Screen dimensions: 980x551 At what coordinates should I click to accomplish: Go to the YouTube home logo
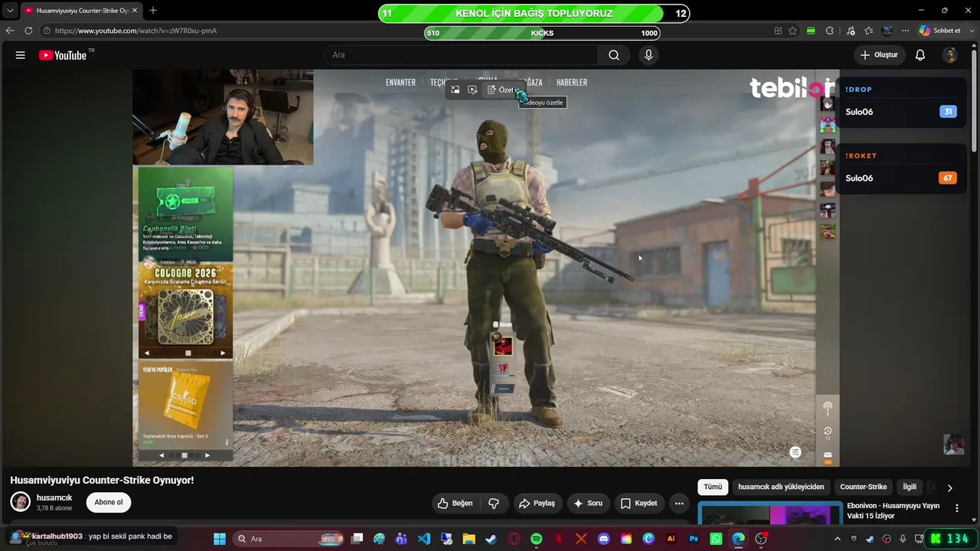tap(63, 55)
